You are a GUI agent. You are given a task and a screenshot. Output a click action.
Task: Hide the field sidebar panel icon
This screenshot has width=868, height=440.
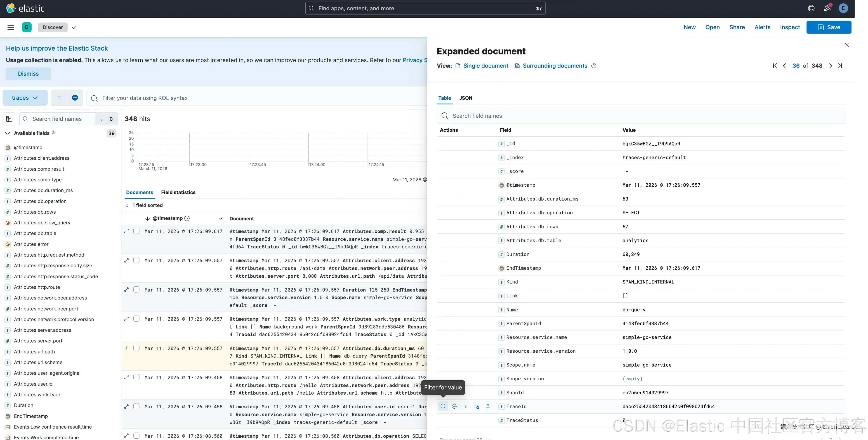(9, 119)
